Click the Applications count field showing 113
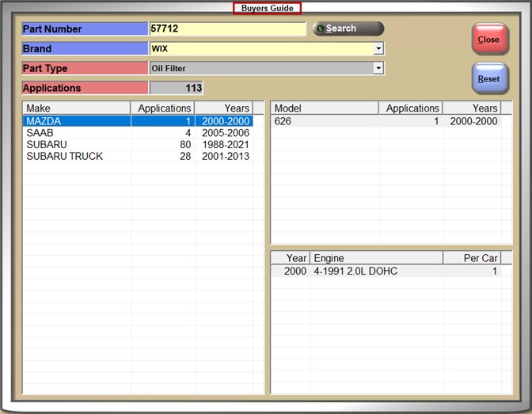 point(176,88)
